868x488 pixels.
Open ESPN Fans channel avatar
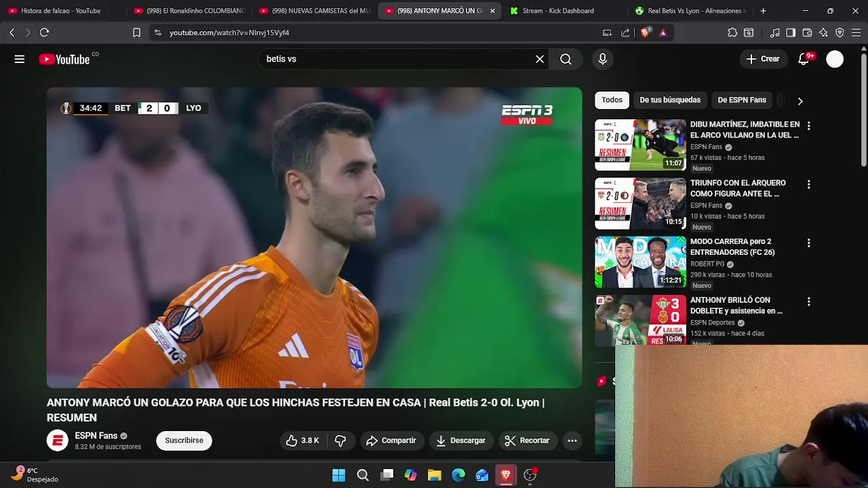pyautogui.click(x=58, y=441)
